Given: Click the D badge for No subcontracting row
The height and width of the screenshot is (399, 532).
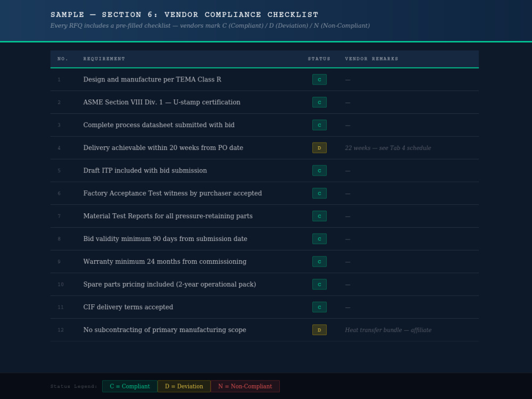Looking at the screenshot, I should [319, 329].
